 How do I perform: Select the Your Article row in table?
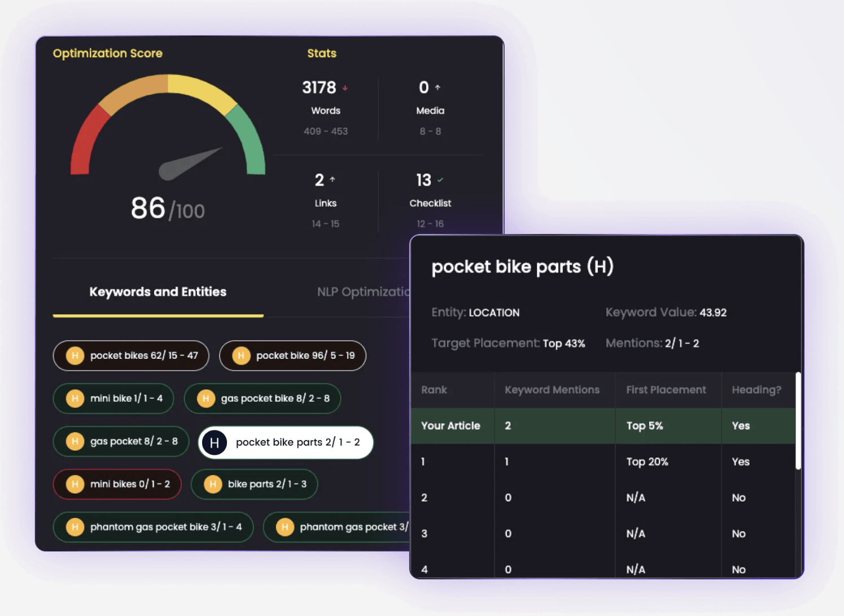(603, 426)
